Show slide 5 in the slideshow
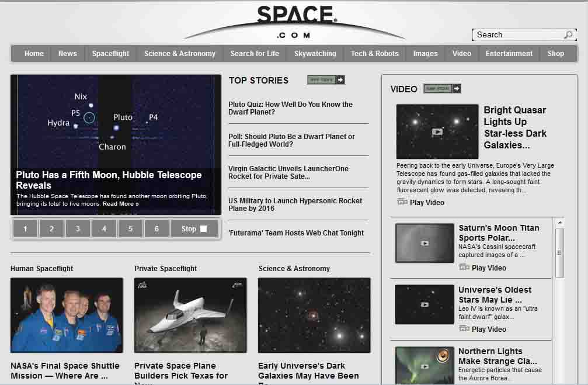Image resolution: width=588 pixels, height=385 pixels. tap(130, 229)
